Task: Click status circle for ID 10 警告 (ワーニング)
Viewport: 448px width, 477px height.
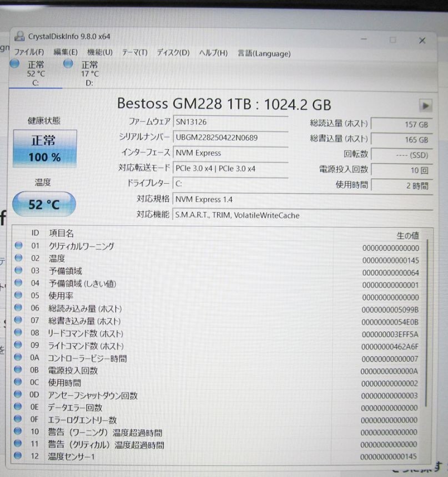Action: 18,431
